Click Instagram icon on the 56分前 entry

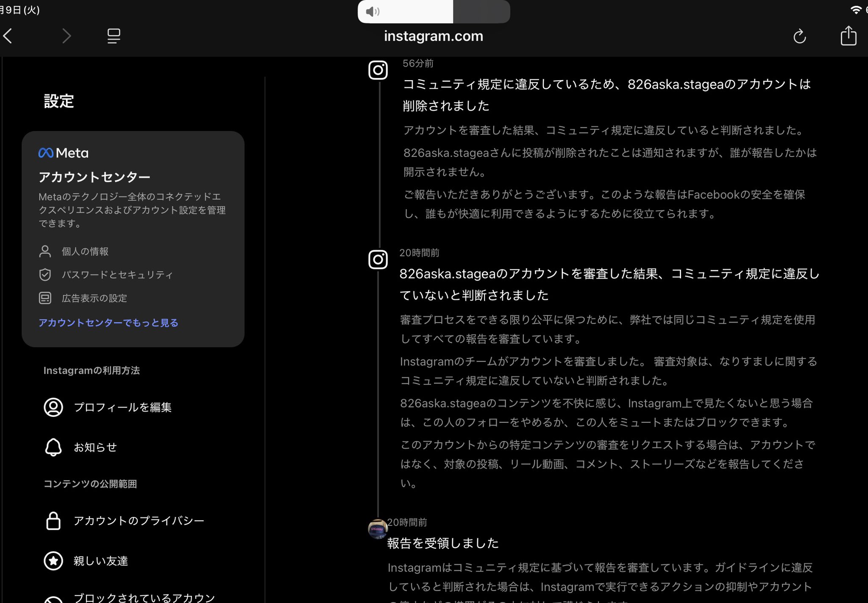point(378,70)
